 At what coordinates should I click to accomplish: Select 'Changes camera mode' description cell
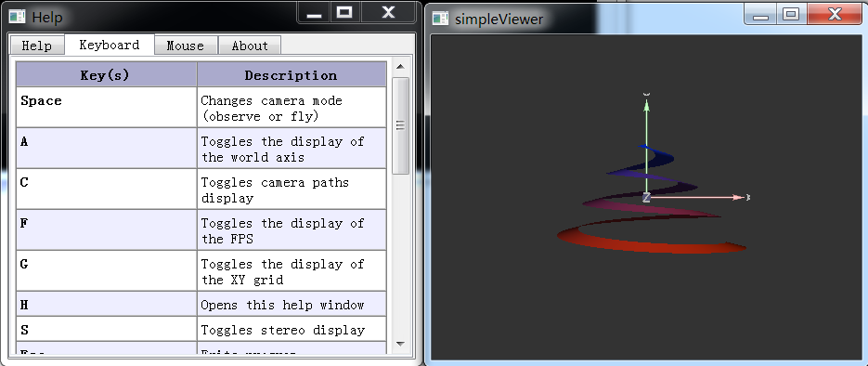[x=291, y=108]
